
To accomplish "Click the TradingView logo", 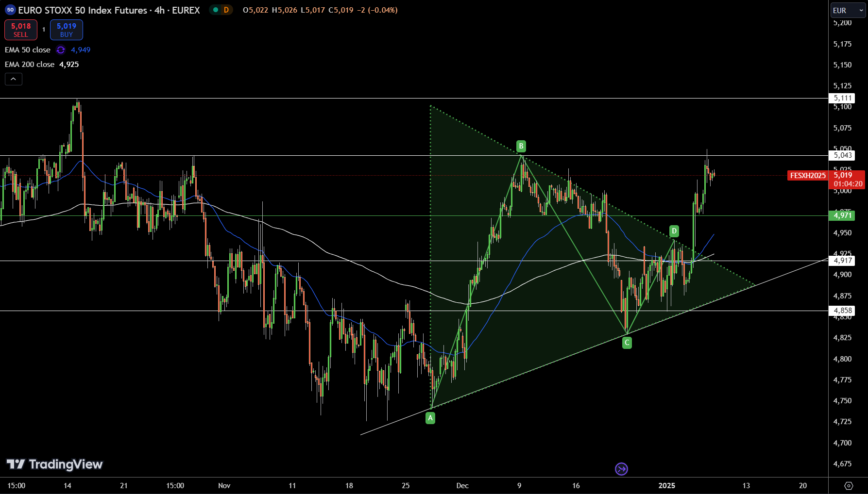I will tap(54, 464).
